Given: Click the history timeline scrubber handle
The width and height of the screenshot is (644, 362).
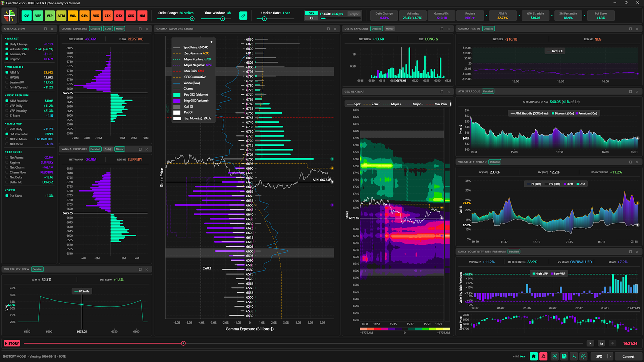Looking at the screenshot, I should click(183, 344).
